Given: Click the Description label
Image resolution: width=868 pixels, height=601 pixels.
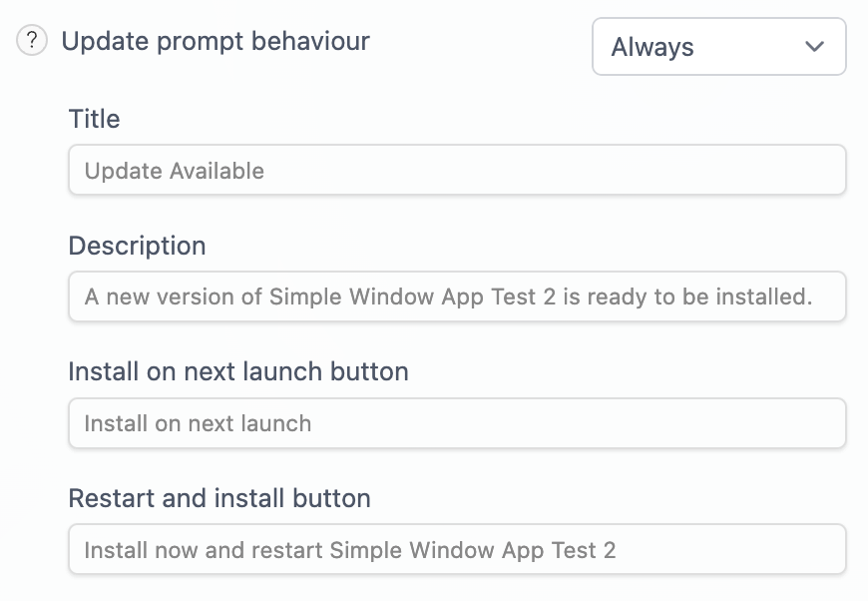Looking at the screenshot, I should tap(137, 246).
